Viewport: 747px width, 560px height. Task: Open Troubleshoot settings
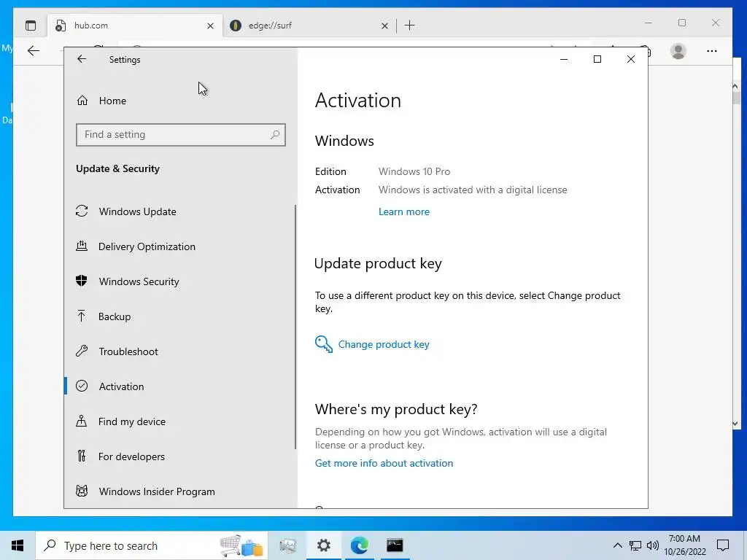coord(128,351)
